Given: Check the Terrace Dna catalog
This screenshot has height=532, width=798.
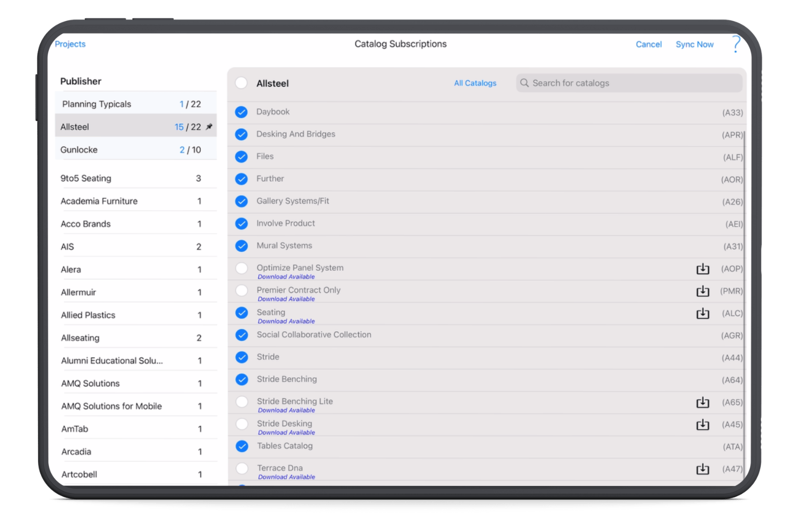Looking at the screenshot, I should click(x=242, y=468).
